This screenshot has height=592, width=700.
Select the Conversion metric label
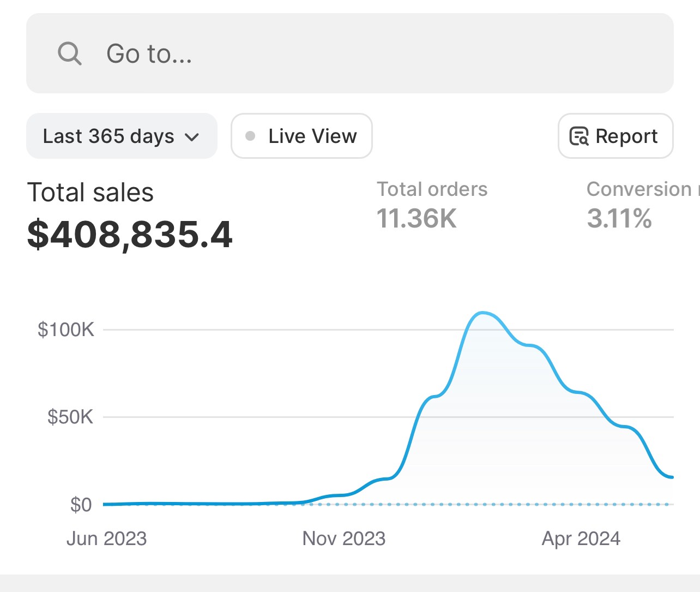(x=643, y=189)
